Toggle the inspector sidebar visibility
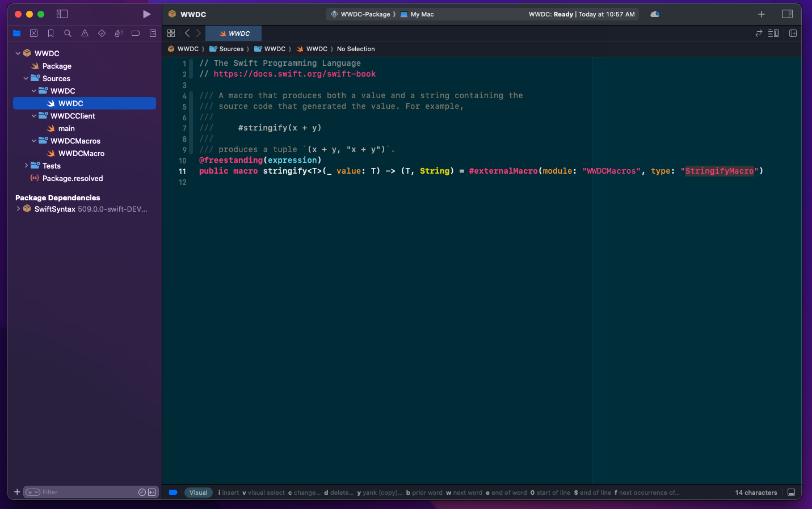 coord(787,14)
